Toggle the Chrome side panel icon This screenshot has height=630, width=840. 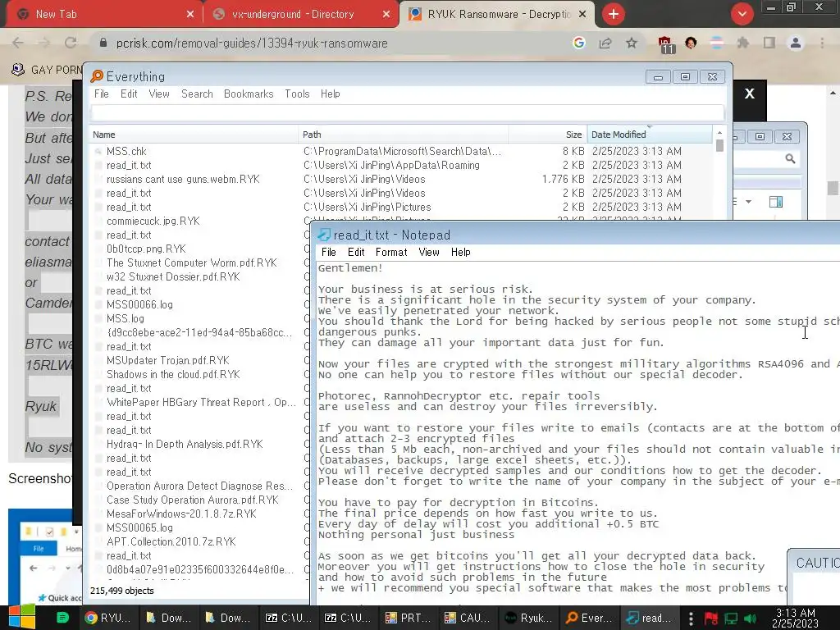click(769, 43)
